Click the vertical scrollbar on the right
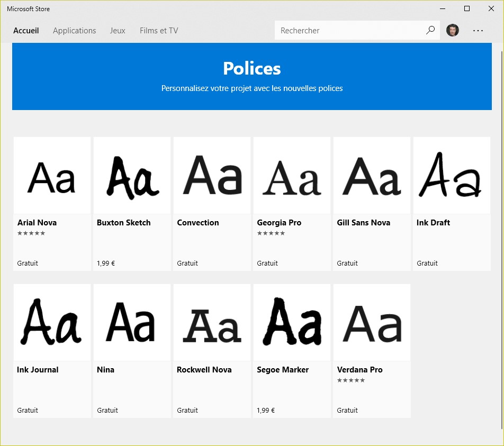 click(x=502, y=238)
